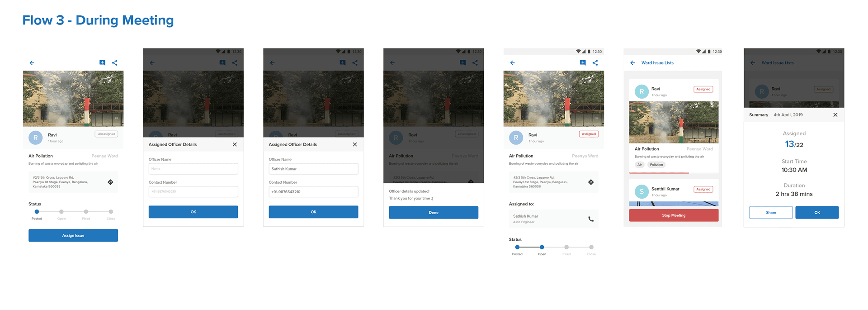Open directions icon beside address on first screen

(x=110, y=182)
